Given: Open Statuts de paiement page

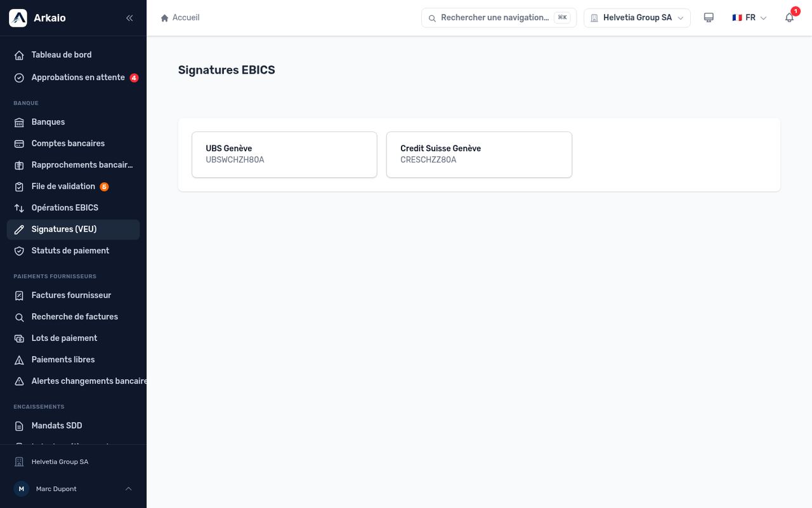Looking at the screenshot, I should pos(73,251).
